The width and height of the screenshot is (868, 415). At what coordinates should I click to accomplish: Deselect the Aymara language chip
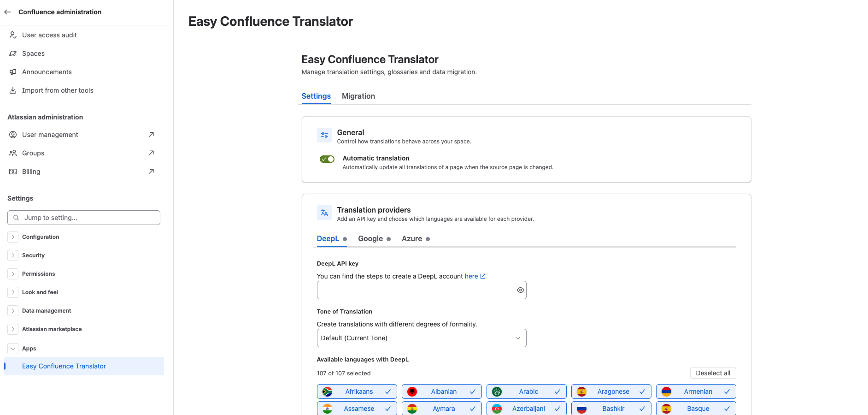(x=442, y=409)
